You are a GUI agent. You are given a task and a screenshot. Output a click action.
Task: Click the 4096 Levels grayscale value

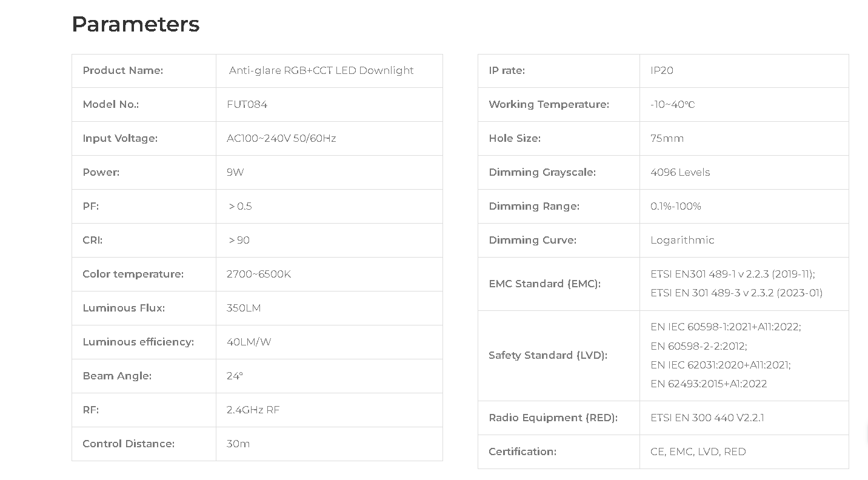click(680, 172)
